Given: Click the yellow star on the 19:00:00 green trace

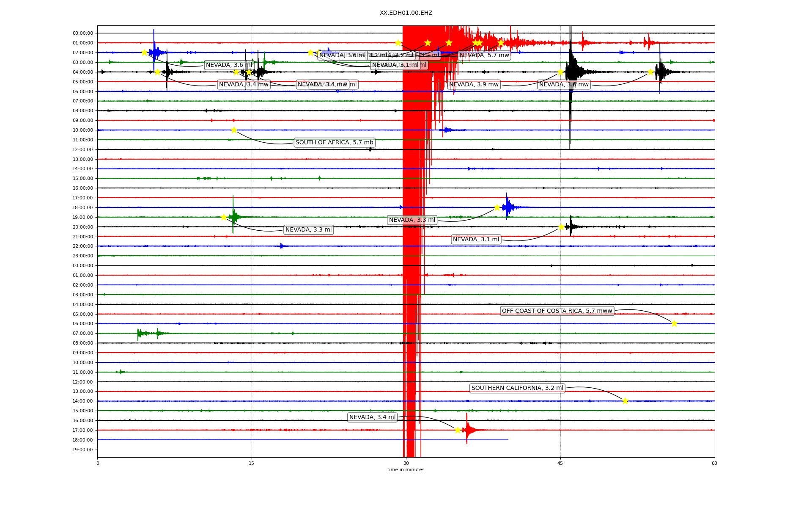Looking at the screenshot, I should (224, 217).
